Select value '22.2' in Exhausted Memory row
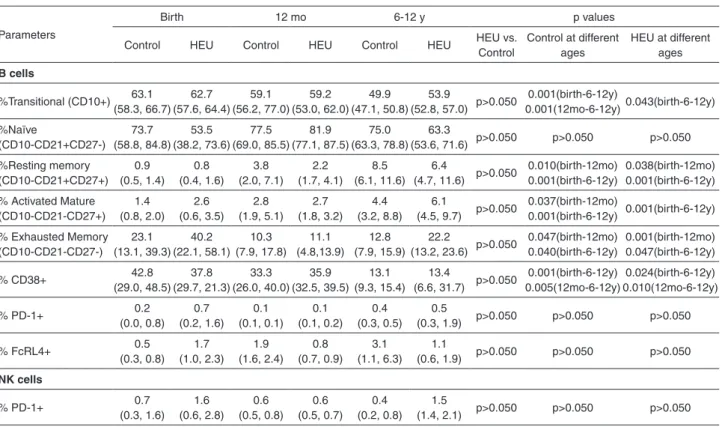The width and height of the screenshot is (725, 427). 439,237
